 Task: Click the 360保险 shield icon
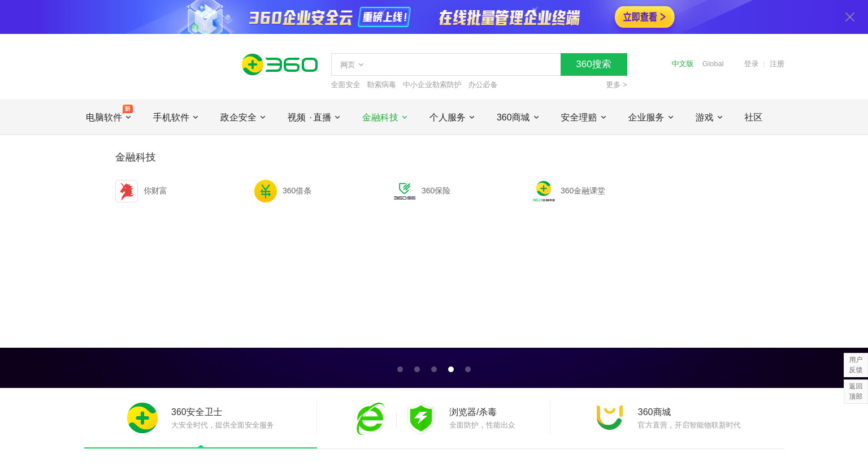(405, 191)
